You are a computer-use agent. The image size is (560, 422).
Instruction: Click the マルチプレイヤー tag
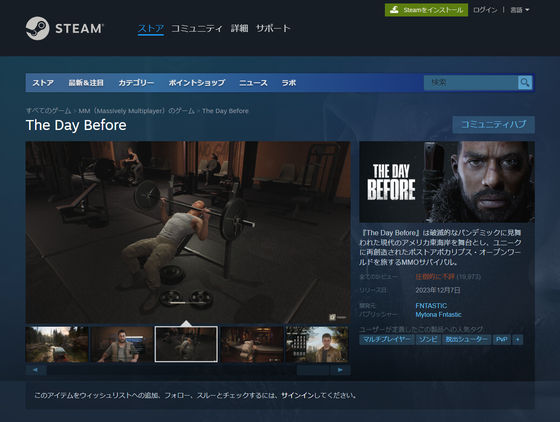386,340
